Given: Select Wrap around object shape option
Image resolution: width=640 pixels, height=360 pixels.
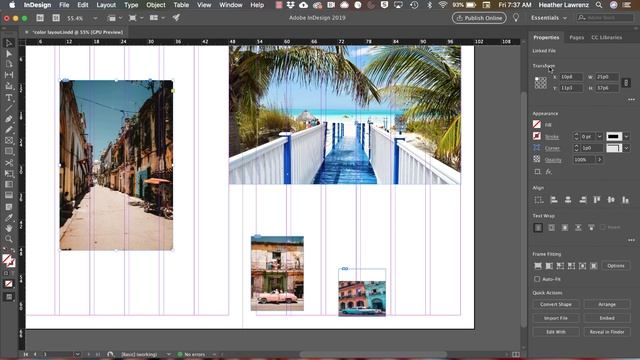Looking at the screenshot, I should pyautogui.click(x=565, y=227).
